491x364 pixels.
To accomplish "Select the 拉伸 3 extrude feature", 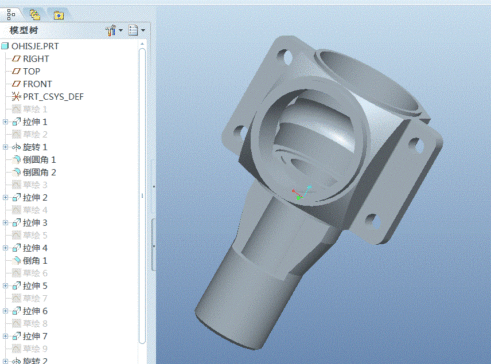I will coord(35,223).
